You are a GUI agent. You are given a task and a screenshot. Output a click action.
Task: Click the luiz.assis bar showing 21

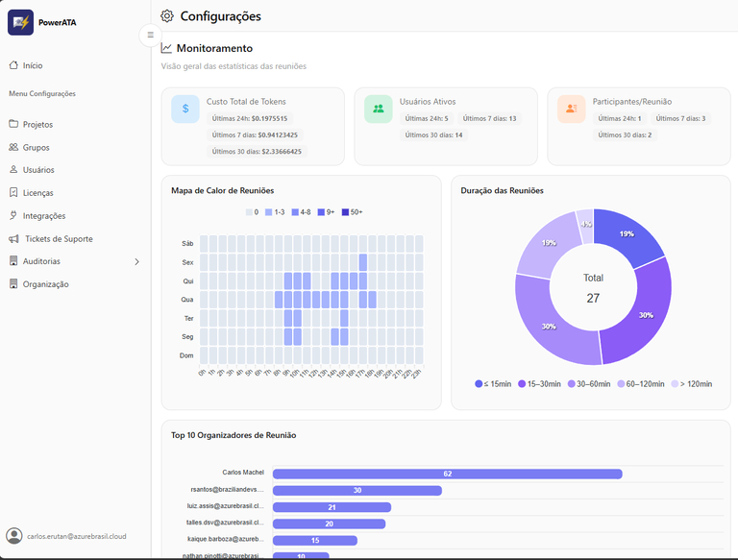[x=332, y=507]
